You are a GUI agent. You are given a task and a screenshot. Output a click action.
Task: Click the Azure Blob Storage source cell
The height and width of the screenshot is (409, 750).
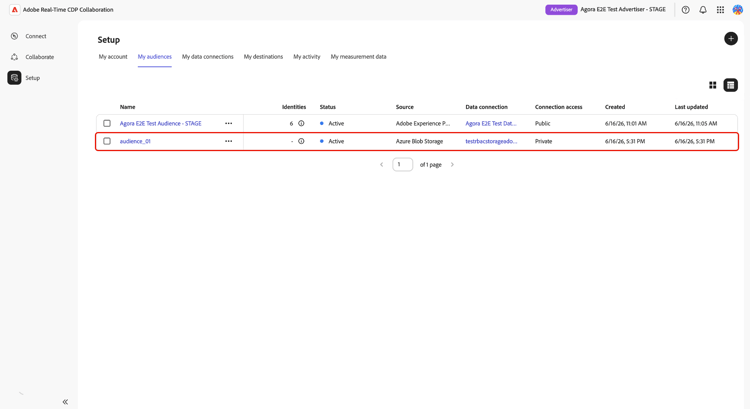pos(419,141)
